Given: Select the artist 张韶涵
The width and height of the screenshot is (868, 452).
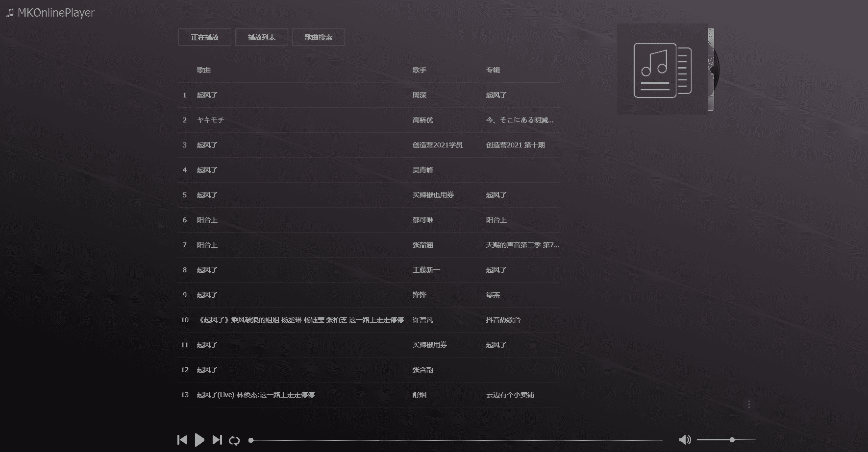Looking at the screenshot, I should [x=422, y=245].
